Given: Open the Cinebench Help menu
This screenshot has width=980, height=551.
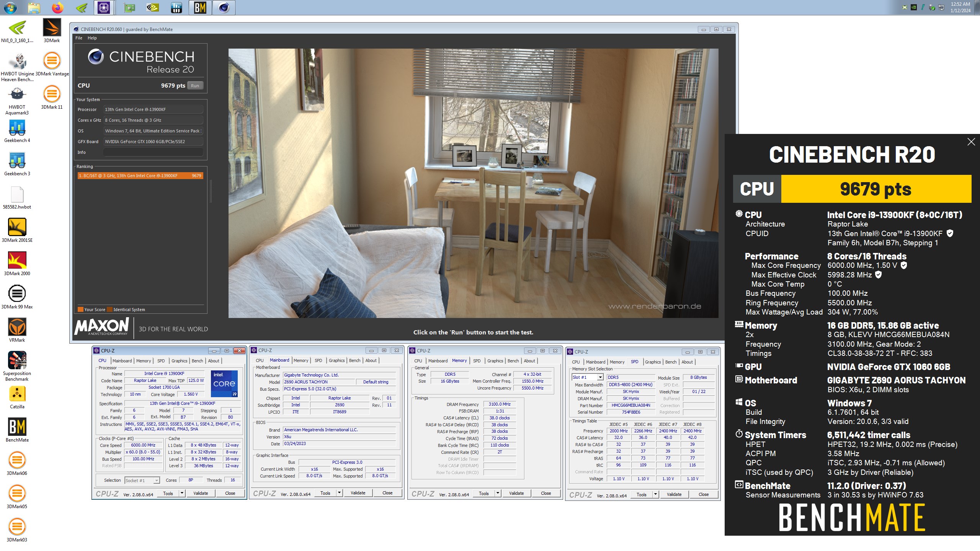Looking at the screenshot, I should (x=92, y=38).
